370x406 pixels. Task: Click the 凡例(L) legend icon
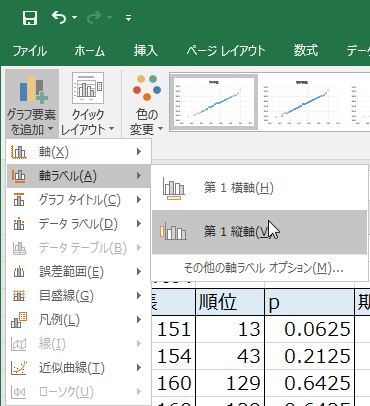[19, 320]
